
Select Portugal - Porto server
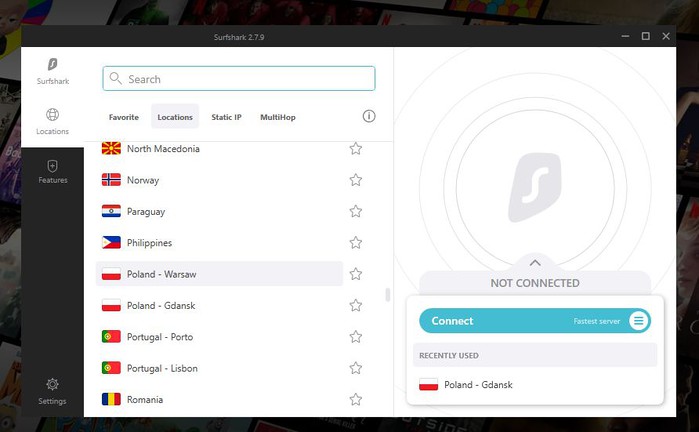coord(219,337)
